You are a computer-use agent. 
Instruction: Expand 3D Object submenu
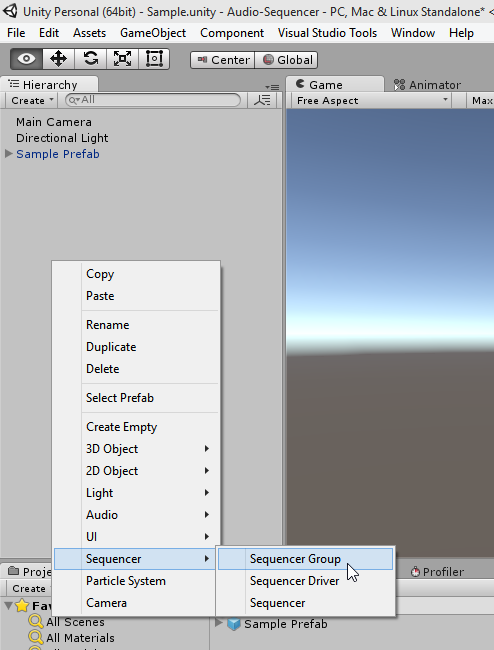tap(137, 449)
